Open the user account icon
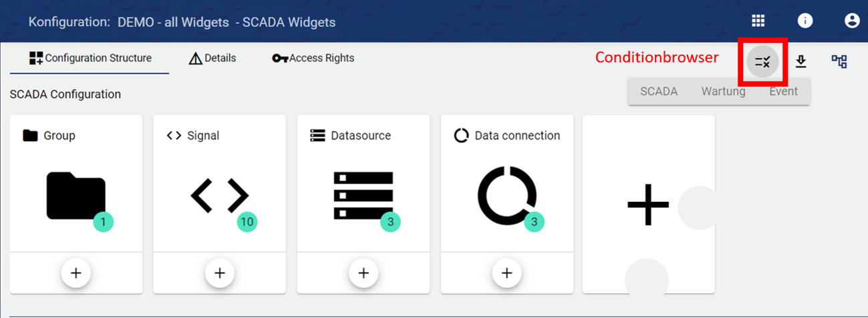The image size is (868, 318). pyautogui.click(x=852, y=21)
